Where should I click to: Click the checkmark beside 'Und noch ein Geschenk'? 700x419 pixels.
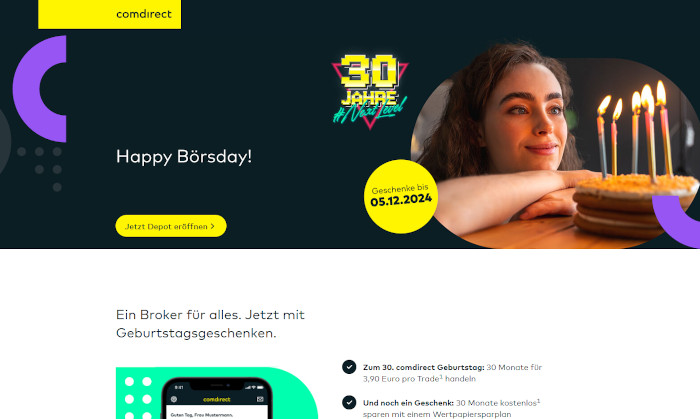(x=349, y=402)
